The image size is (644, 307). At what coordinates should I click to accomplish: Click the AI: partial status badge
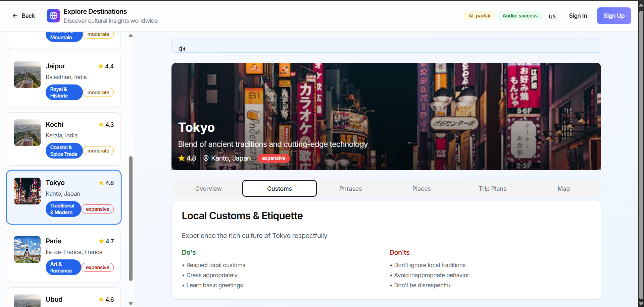pyautogui.click(x=479, y=16)
